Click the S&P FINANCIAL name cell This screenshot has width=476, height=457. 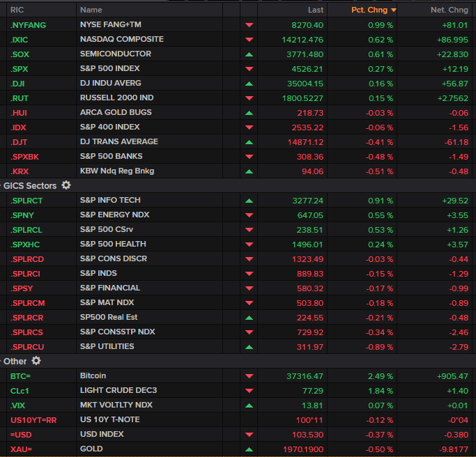tap(110, 288)
